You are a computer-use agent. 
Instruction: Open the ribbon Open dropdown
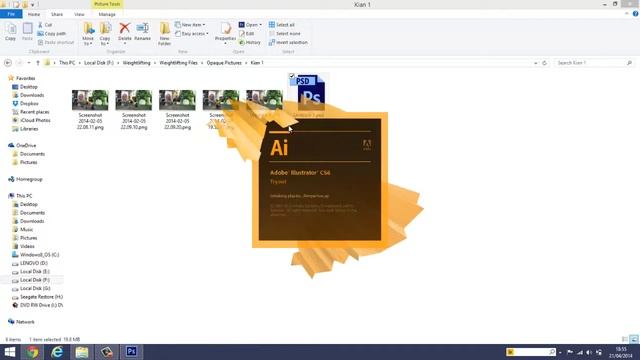click(x=250, y=25)
